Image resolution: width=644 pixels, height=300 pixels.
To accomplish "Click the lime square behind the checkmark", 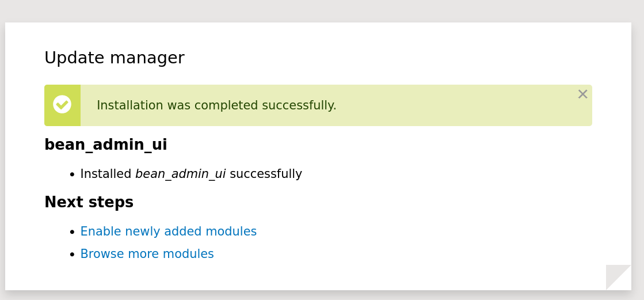I will (62, 105).
